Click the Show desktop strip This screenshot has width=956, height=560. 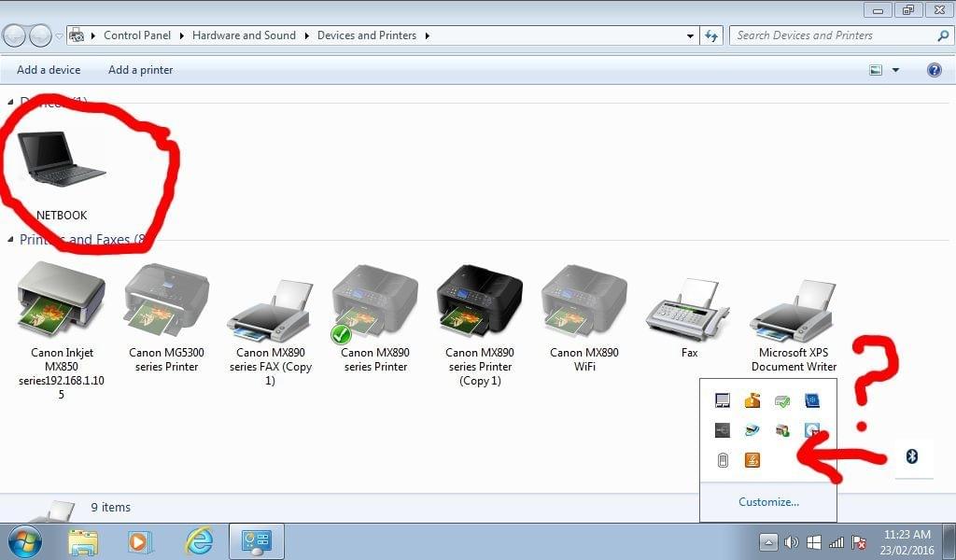coord(950,541)
